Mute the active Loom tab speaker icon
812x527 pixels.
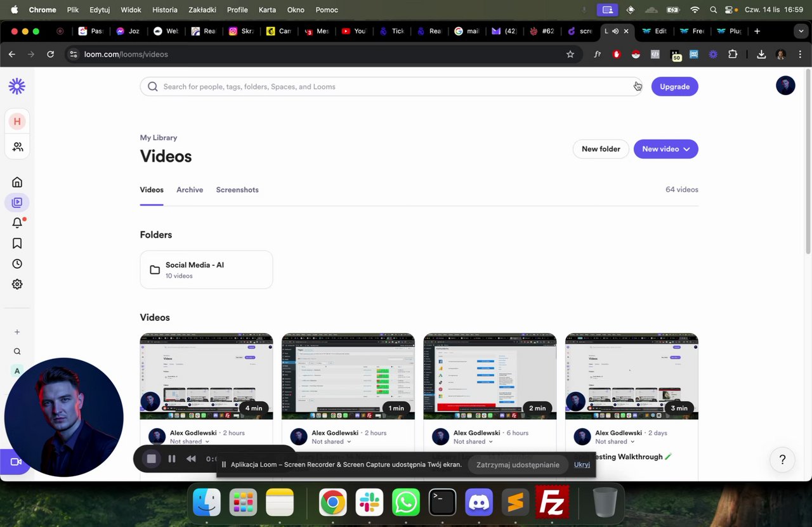pos(615,31)
